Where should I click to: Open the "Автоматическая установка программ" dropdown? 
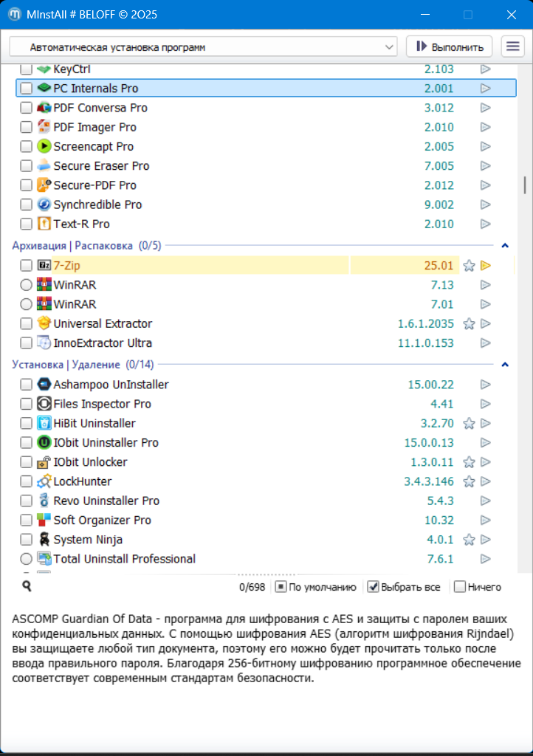204,47
